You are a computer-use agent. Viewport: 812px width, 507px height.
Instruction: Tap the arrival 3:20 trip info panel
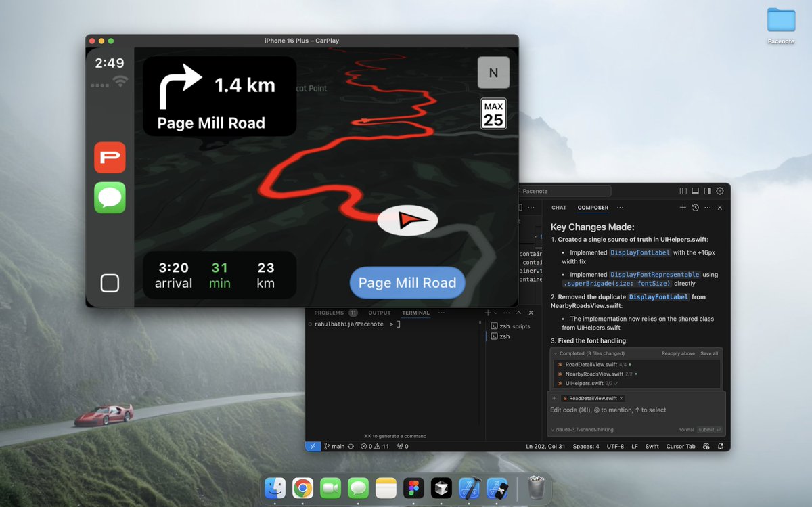click(x=220, y=275)
